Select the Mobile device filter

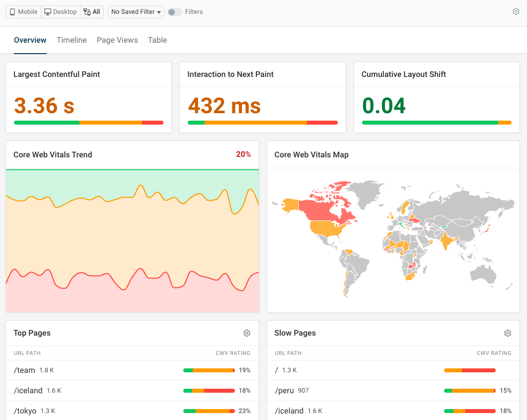(23, 12)
